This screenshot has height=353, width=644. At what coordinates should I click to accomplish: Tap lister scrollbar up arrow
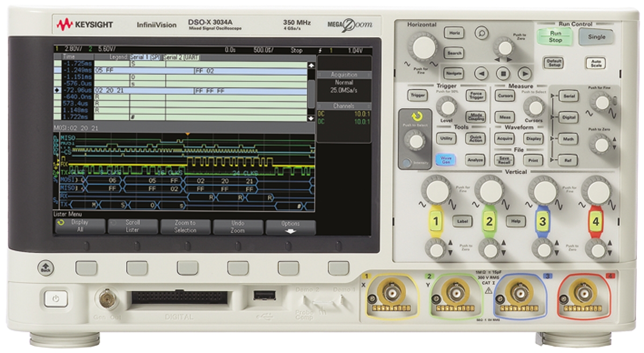coord(310,65)
